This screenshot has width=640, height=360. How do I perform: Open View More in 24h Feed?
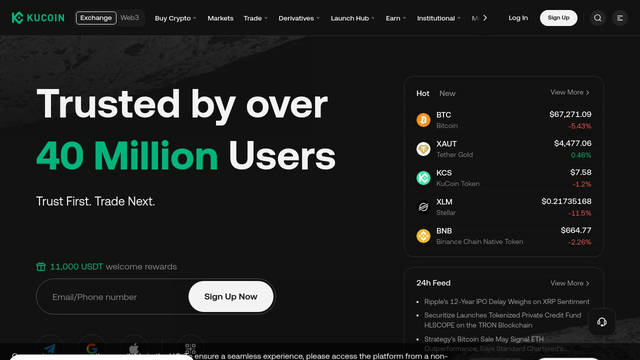(x=570, y=283)
